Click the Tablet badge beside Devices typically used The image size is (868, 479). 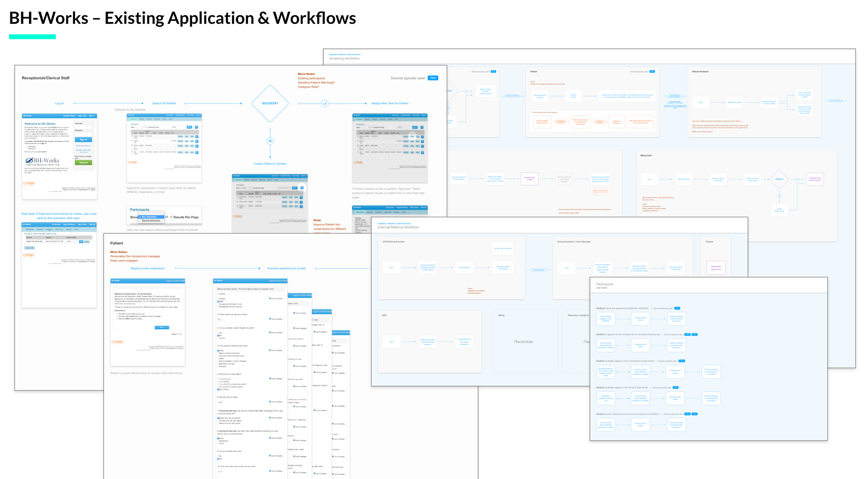[x=433, y=78]
